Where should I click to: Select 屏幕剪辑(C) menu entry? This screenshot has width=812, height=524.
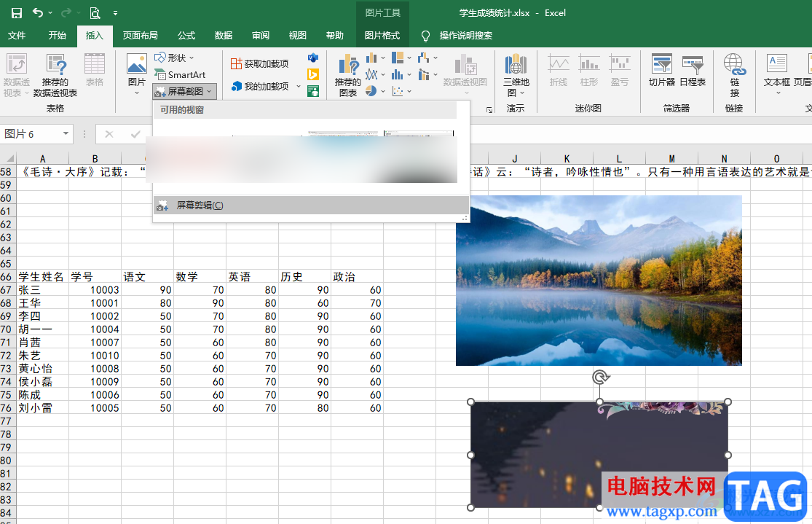pyautogui.click(x=311, y=206)
